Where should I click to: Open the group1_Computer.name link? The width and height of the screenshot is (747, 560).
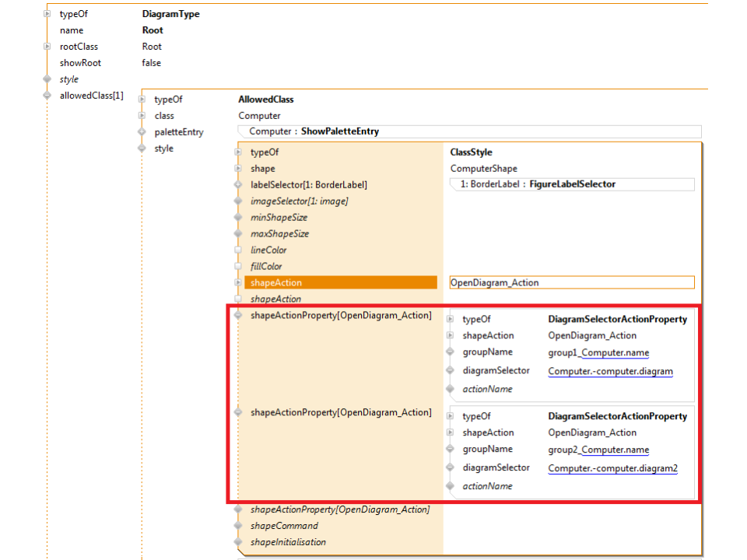pyautogui.click(x=598, y=353)
